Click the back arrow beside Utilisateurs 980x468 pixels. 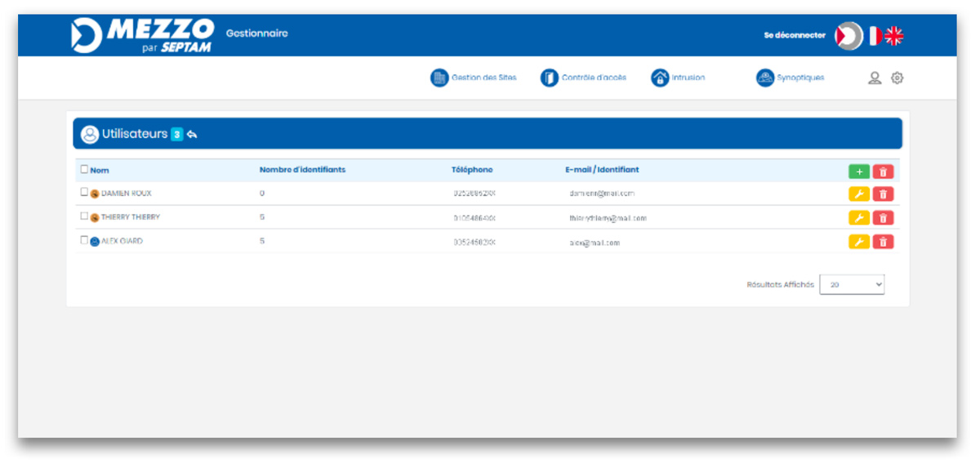coord(192,135)
